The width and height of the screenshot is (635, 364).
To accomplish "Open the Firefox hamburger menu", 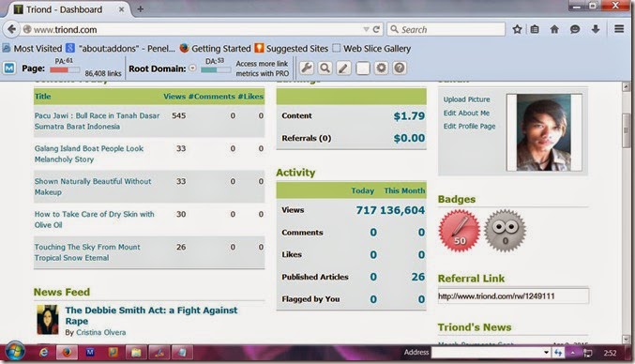I will pyautogui.click(x=619, y=29).
